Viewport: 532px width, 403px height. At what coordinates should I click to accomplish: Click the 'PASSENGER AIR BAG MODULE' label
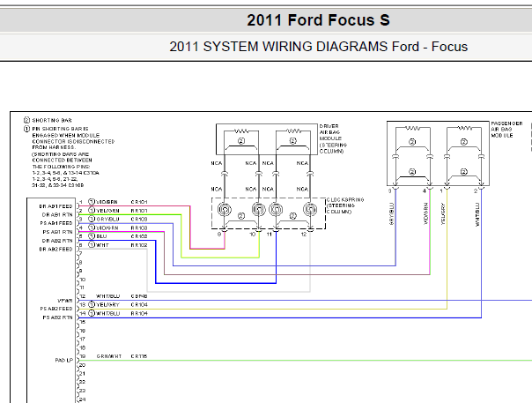506,130
